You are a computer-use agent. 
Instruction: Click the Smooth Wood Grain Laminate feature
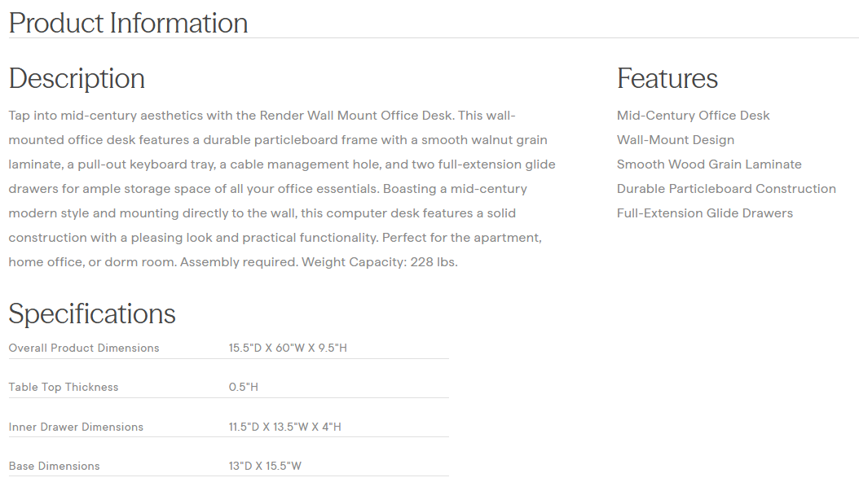pos(708,164)
